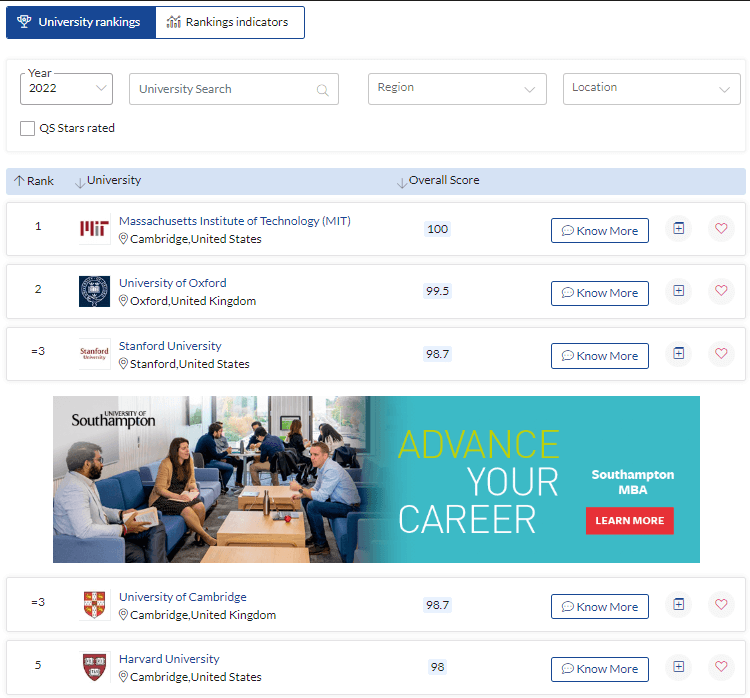750x698 pixels.
Task: Favorite University of Cambridge heart icon
Action: (x=721, y=604)
